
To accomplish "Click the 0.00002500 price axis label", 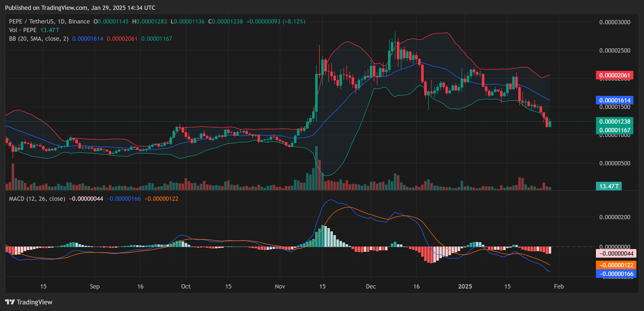I will pos(615,50).
